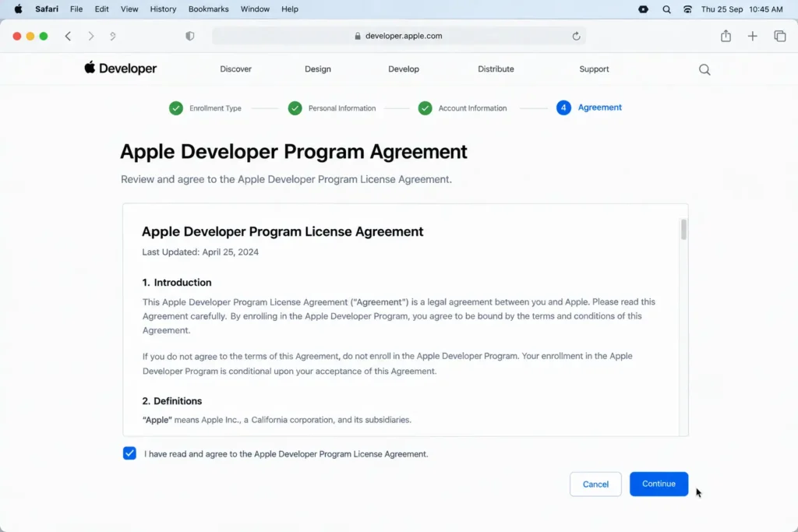
Task: Click the Safari forward arrow
Action: pos(91,36)
